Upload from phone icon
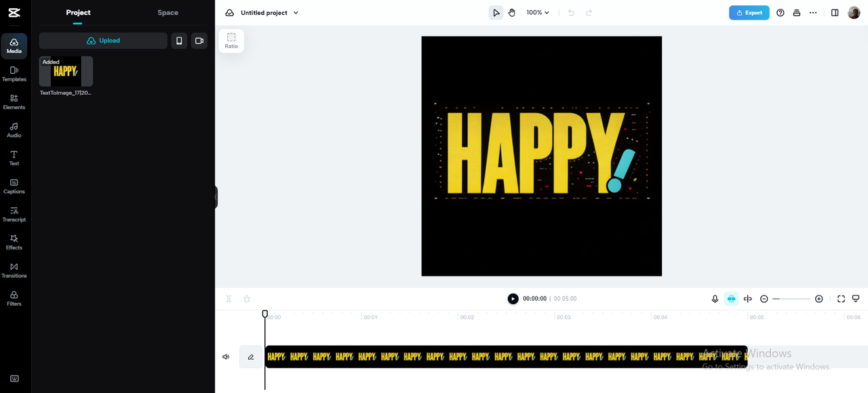This screenshot has height=393, width=868. pyautogui.click(x=179, y=41)
